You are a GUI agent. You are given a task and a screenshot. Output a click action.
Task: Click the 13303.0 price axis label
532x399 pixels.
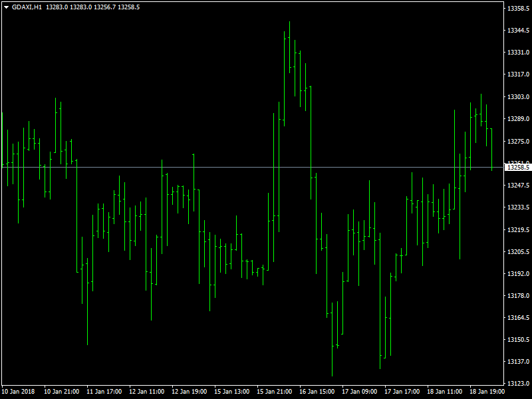pyautogui.click(x=518, y=97)
